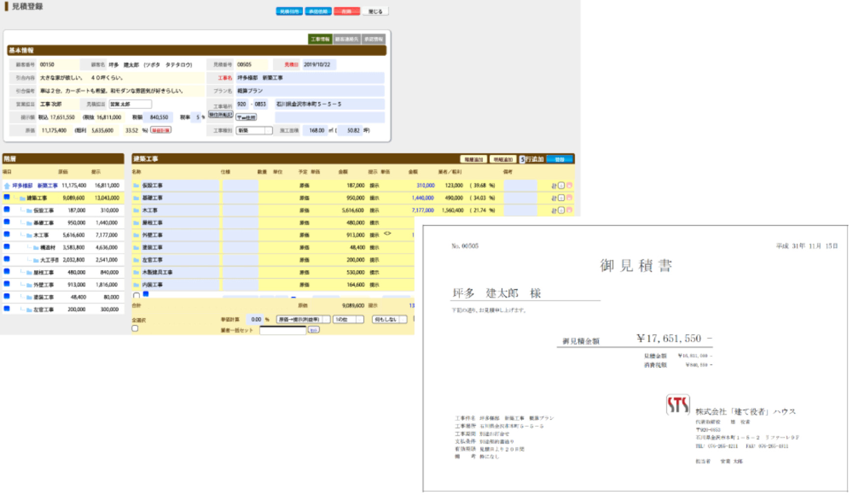The image size is (860, 504).
Task: Open folder icon of 仮設工事 in detail list
Action: coord(136,186)
